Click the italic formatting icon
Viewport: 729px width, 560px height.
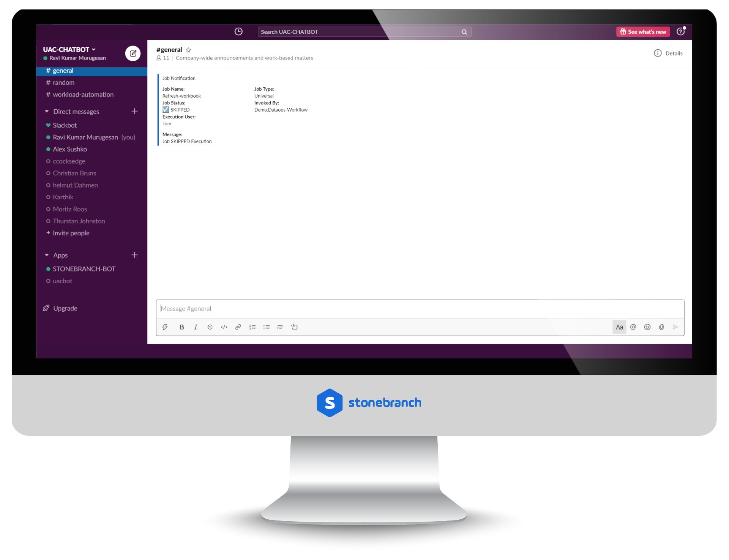(x=196, y=327)
